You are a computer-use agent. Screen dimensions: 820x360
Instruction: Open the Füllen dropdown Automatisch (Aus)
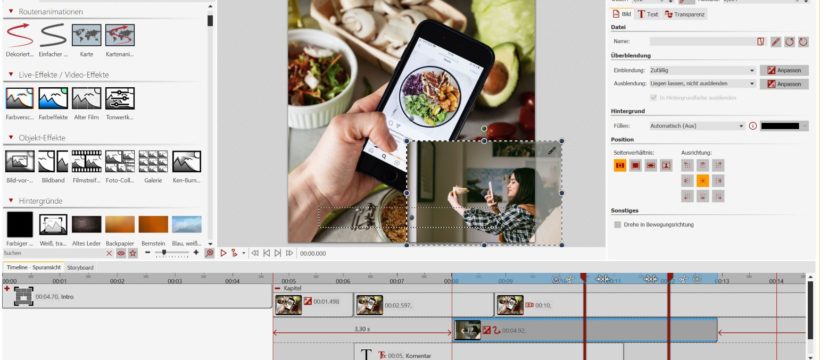(697, 126)
